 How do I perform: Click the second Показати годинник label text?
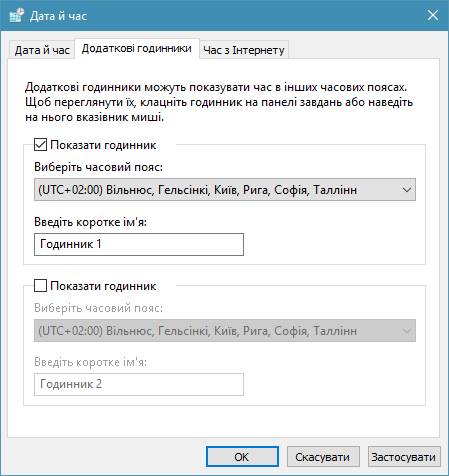pos(103,286)
